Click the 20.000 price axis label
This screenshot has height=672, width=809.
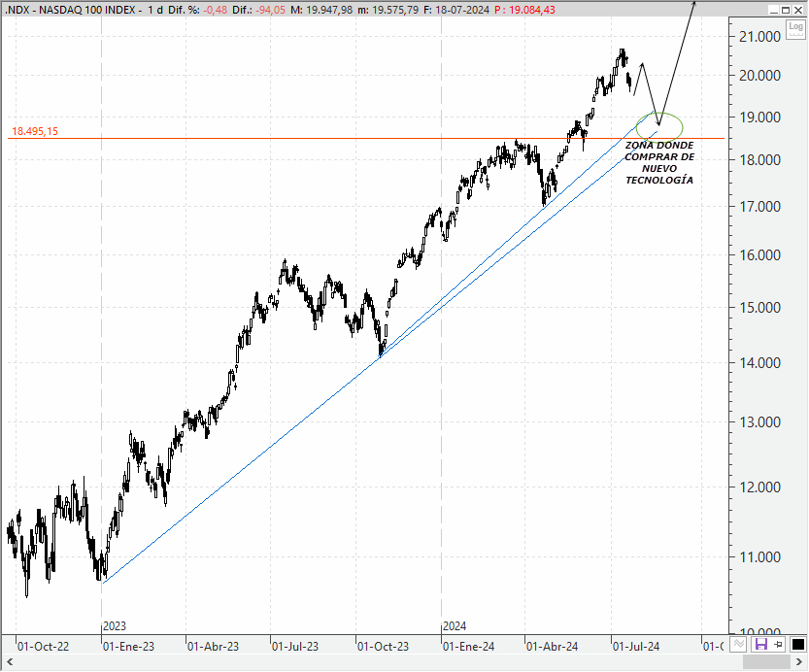coord(760,76)
